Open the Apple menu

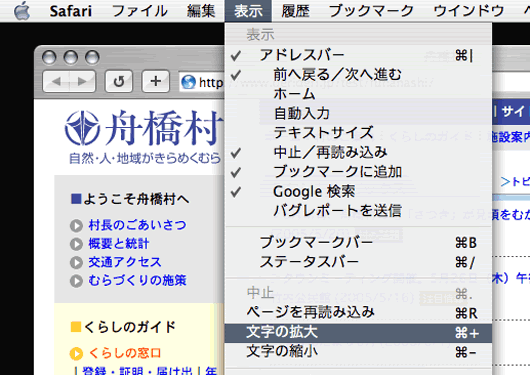click(x=22, y=11)
